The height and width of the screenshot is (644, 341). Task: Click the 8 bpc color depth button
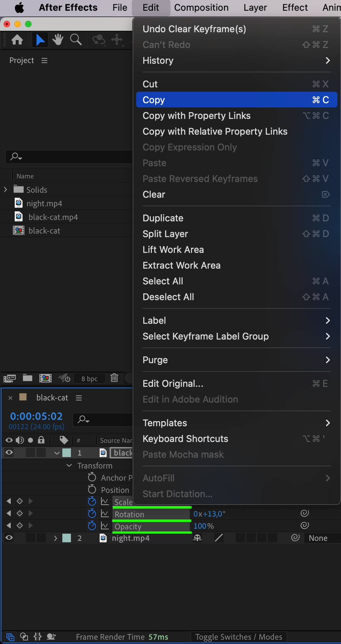89,379
